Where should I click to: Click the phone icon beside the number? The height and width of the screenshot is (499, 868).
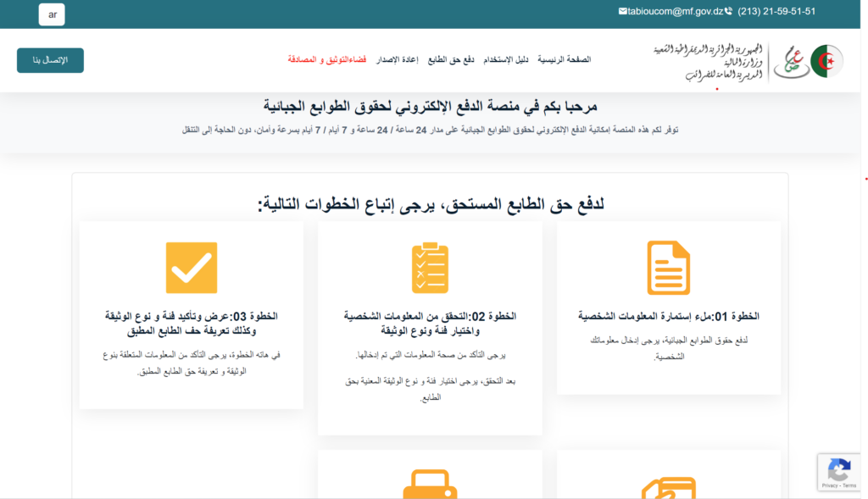point(728,12)
